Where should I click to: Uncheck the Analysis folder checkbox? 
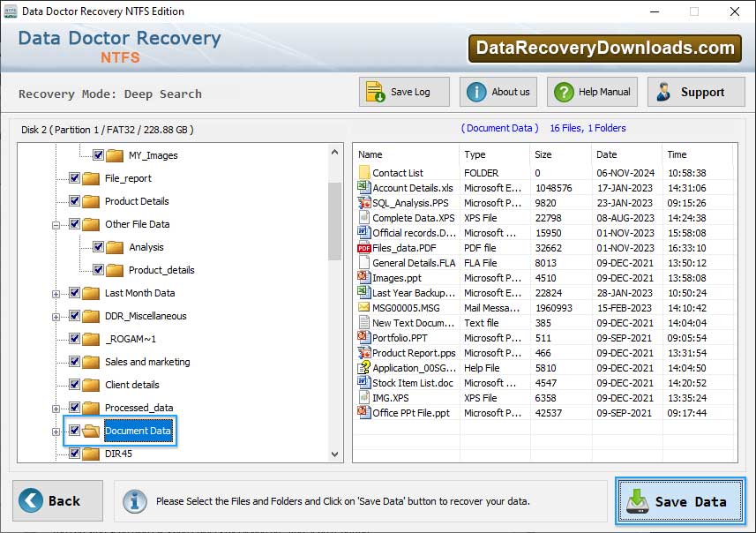[x=98, y=246]
